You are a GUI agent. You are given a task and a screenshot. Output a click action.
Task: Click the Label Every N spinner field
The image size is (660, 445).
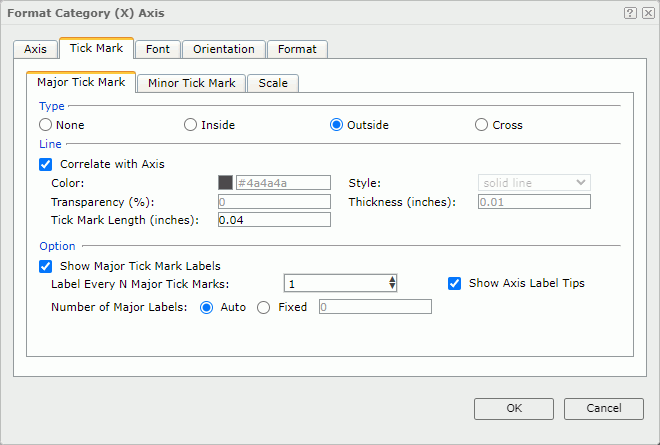point(340,283)
